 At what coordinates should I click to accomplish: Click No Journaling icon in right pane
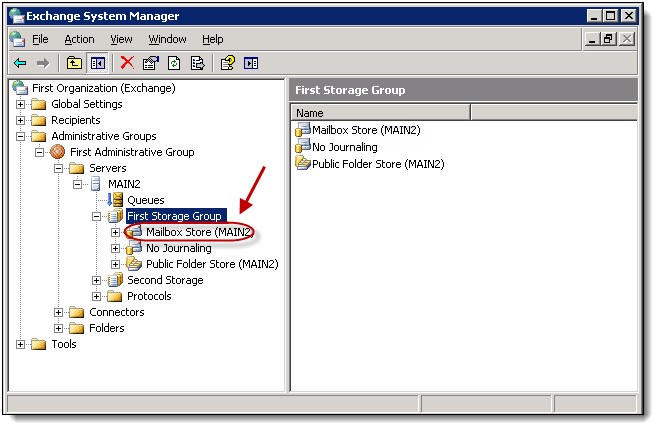pyautogui.click(x=303, y=146)
